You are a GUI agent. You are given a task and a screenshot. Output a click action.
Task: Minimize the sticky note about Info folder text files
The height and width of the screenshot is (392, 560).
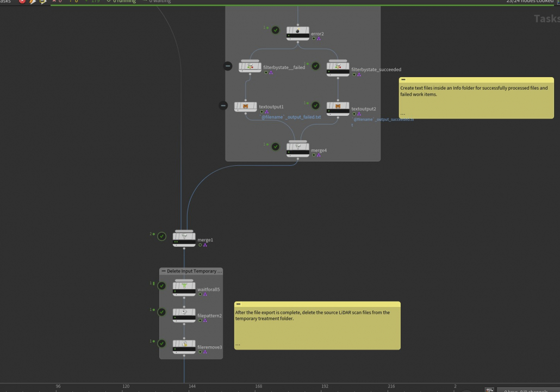tap(403, 80)
